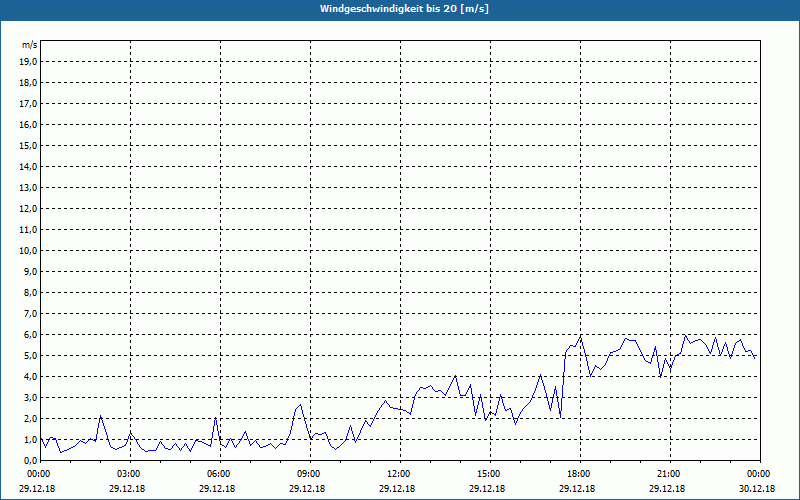Image resolution: width=800 pixels, height=500 pixels.
Task: Click the 5,0 y-axis label
Action: [x=31, y=356]
